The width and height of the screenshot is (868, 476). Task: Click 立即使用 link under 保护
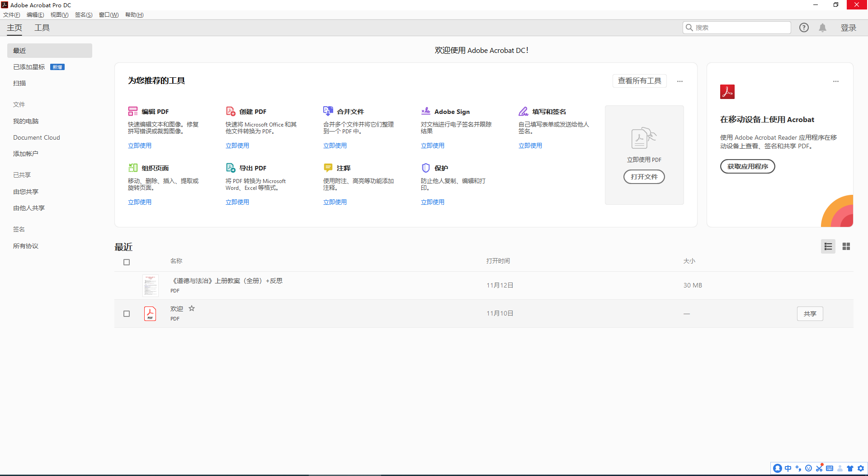point(433,202)
